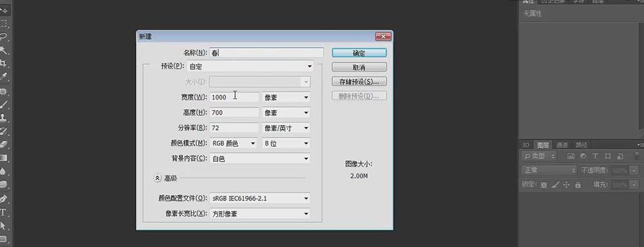Click the 分辨率 resolution field 72
Image resolution: width=644 pixels, height=247 pixels.
[234, 128]
